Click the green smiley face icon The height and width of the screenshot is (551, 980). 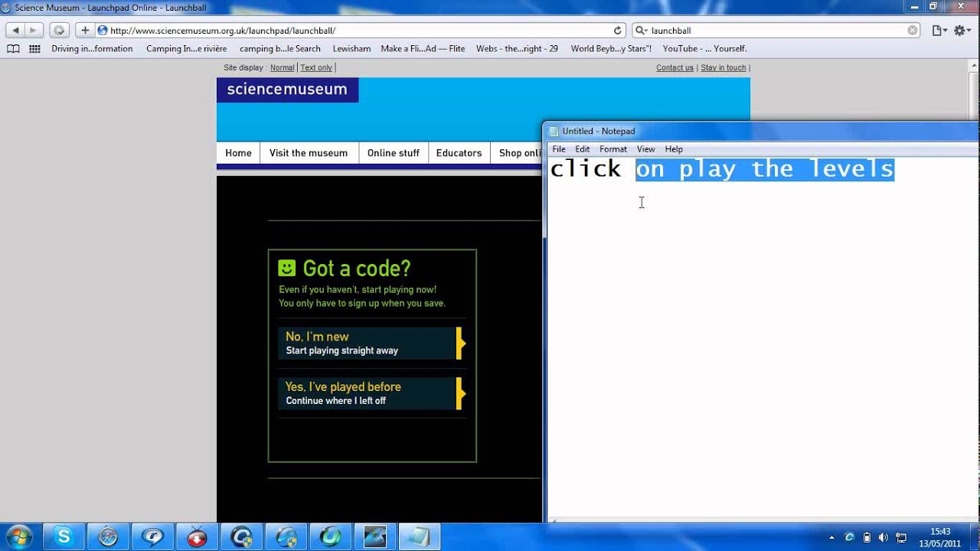click(x=287, y=268)
